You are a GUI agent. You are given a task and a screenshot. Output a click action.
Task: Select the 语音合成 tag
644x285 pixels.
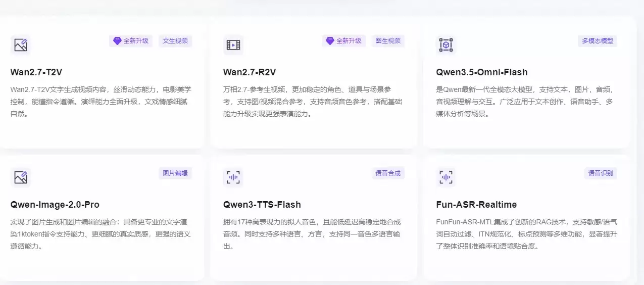point(388,173)
